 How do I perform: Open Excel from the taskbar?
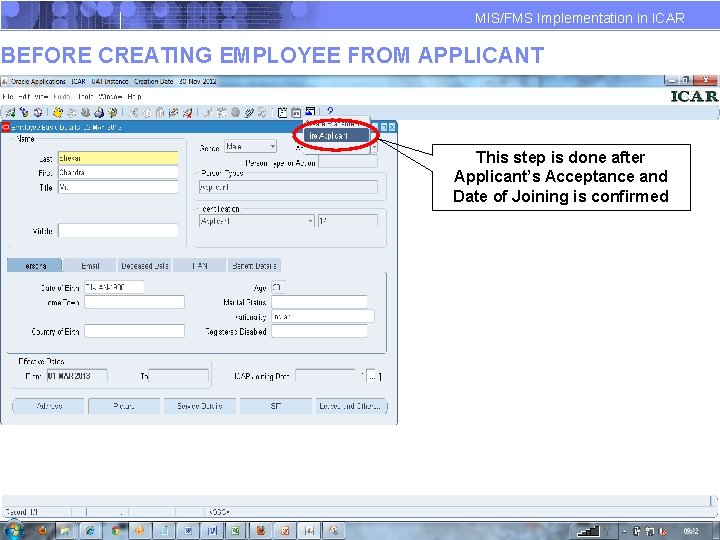(236, 531)
